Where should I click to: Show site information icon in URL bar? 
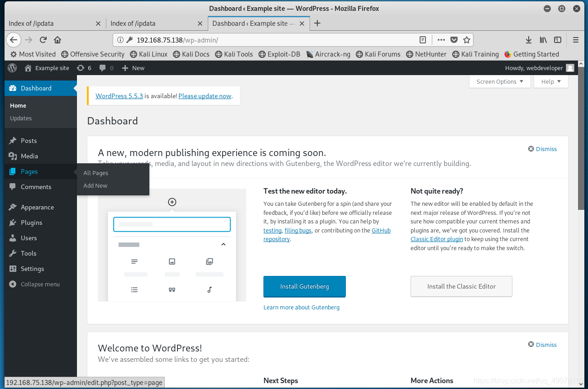[120, 40]
